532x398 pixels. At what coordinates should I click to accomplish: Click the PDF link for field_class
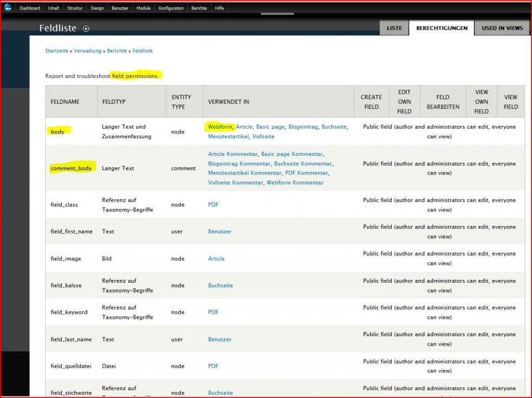213,205
